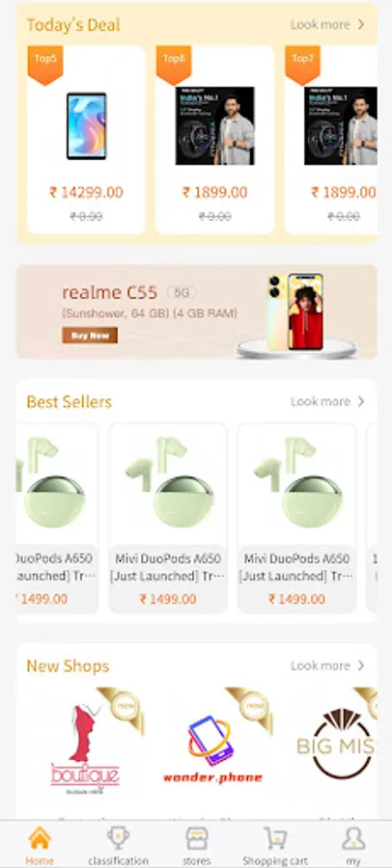The image size is (392, 868).
Task: Open the Home tab icon
Action: tap(40, 838)
